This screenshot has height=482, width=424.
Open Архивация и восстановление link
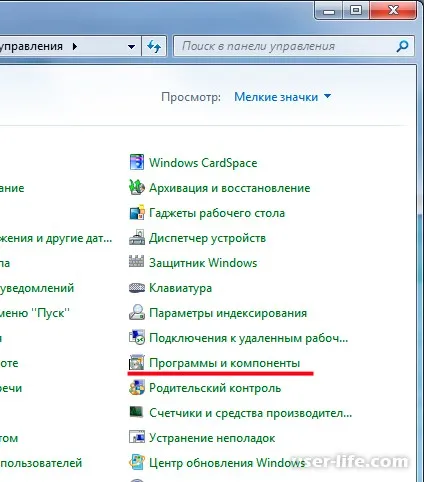tap(229, 188)
